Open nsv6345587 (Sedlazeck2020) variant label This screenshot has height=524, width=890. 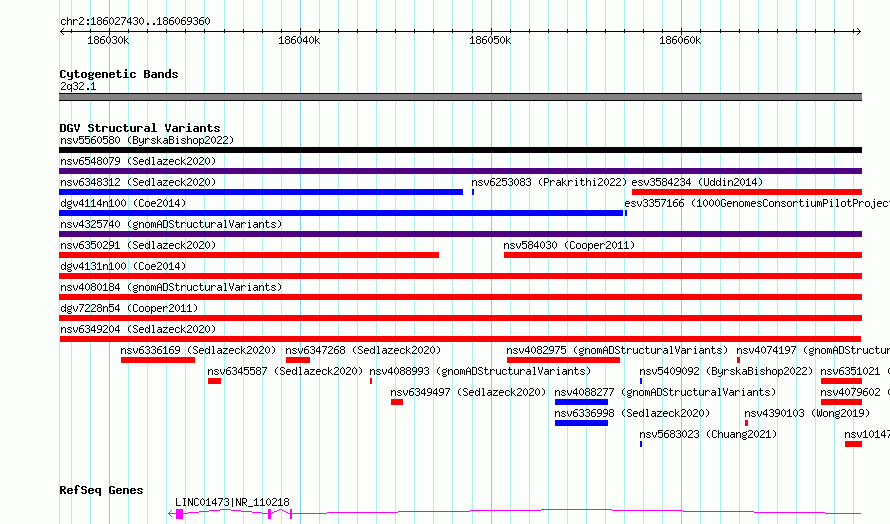coord(285,371)
